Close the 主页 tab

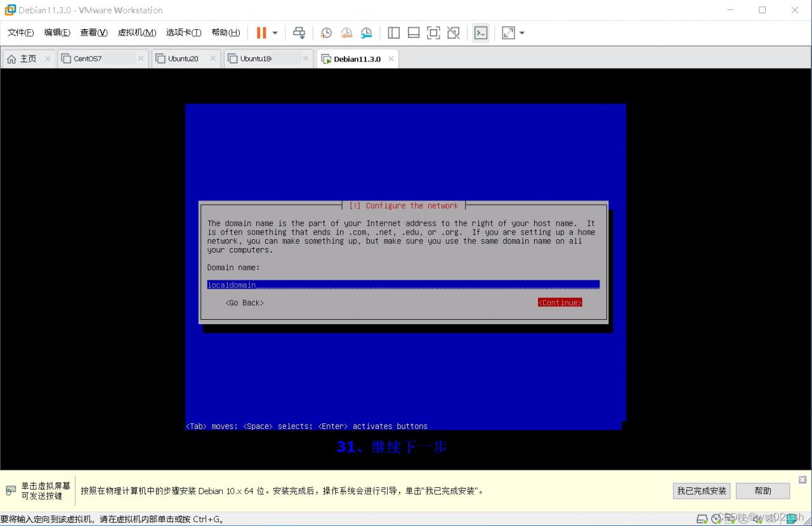tap(48, 59)
